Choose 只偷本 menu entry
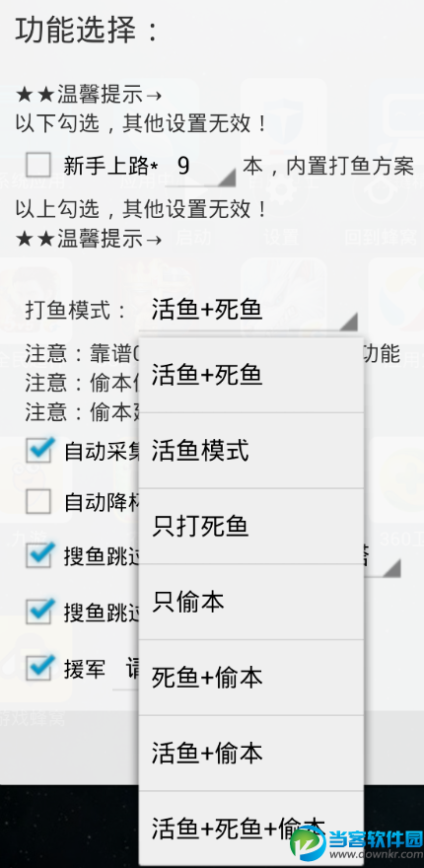Image resolution: width=424 pixels, height=868 pixels. pos(251,602)
